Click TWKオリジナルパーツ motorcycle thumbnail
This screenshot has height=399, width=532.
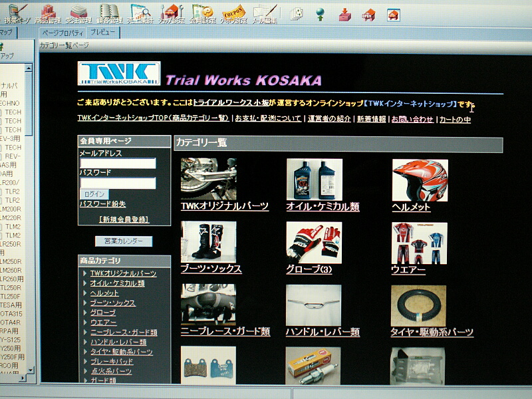coord(209,179)
